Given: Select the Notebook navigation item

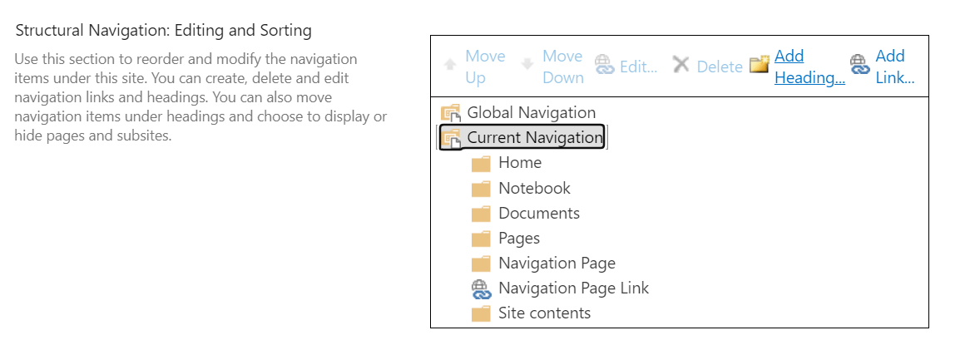Looking at the screenshot, I should click(x=534, y=188).
